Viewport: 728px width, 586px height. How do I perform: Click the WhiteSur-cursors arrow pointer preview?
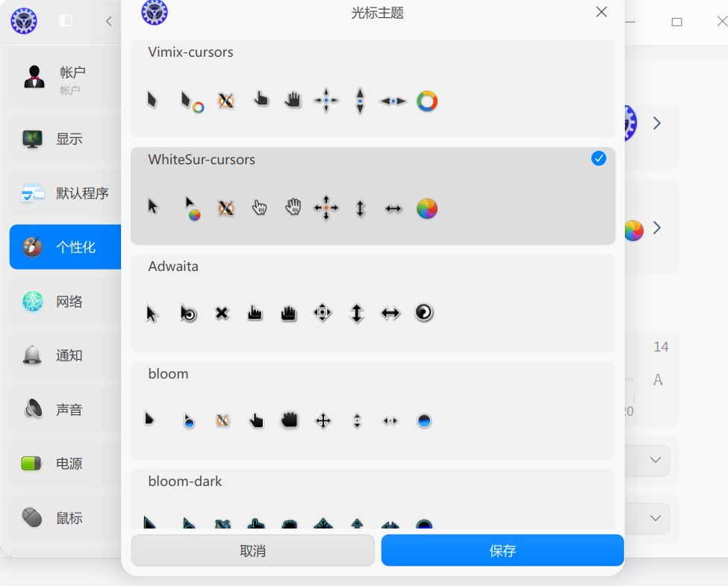pyautogui.click(x=153, y=206)
